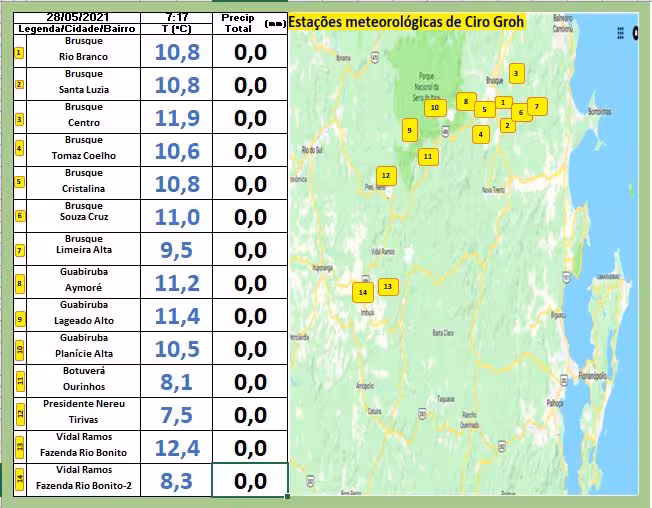The width and height of the screenshot is (652, 508).
Task: Click map marker 9 on the map
Action: 409,129
